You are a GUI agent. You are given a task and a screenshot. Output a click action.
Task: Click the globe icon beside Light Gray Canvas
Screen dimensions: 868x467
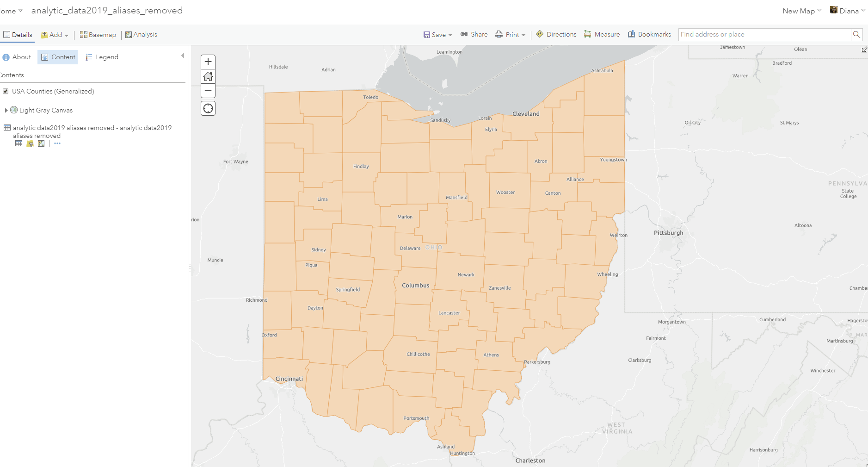coord(14,110)
